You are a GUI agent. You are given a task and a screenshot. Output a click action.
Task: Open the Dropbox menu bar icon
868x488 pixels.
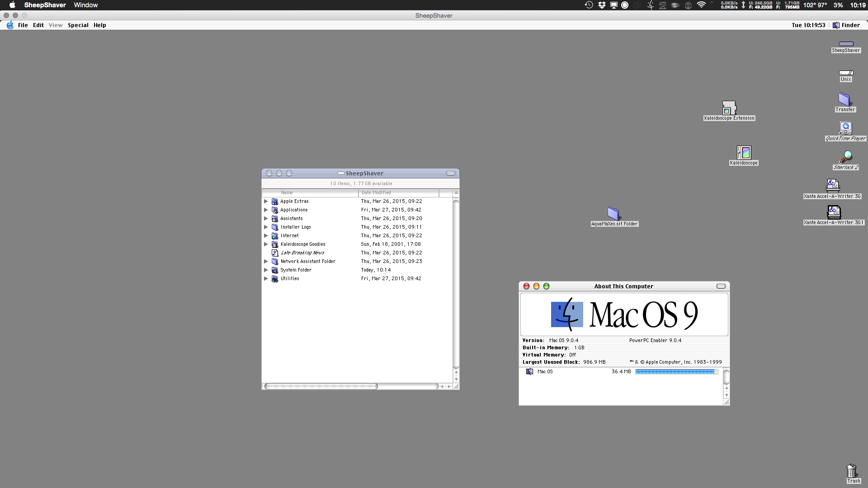602,5
